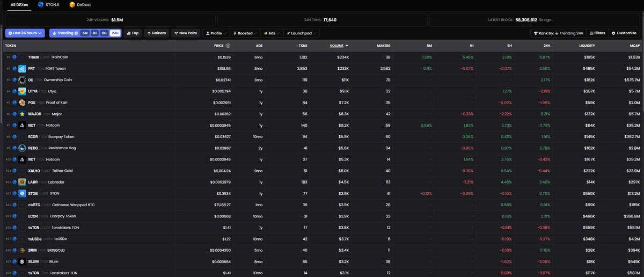Click the STON token logo icon
The image size is (644, 277).
[23, 193]
